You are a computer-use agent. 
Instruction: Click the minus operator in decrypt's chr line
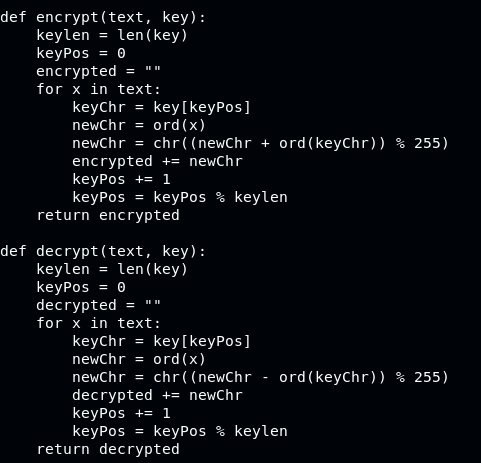pos(265,378)
